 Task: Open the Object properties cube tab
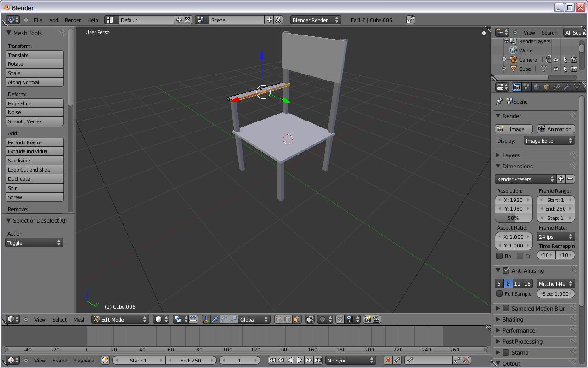tap(547, 87)
